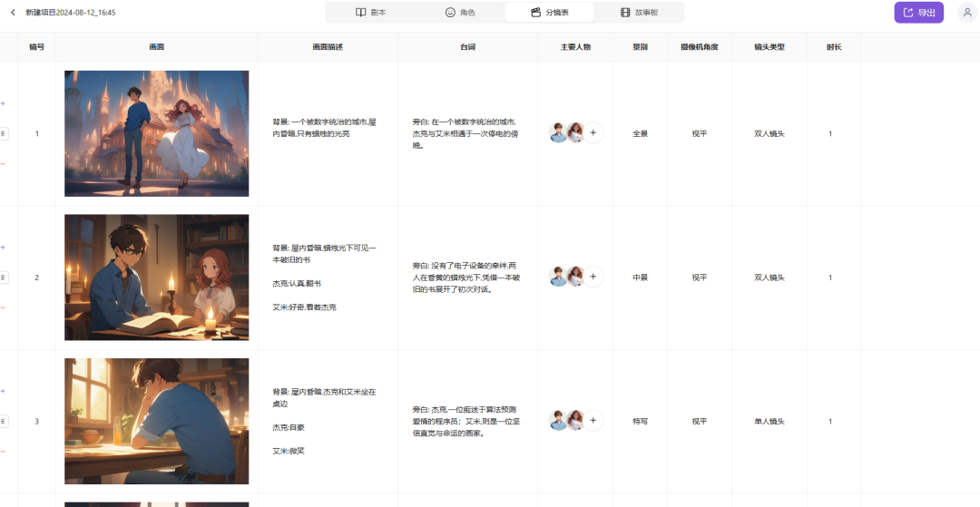Click the 画面描述 column header
This screenshot has height=507, width=980.
pos(328,47)
